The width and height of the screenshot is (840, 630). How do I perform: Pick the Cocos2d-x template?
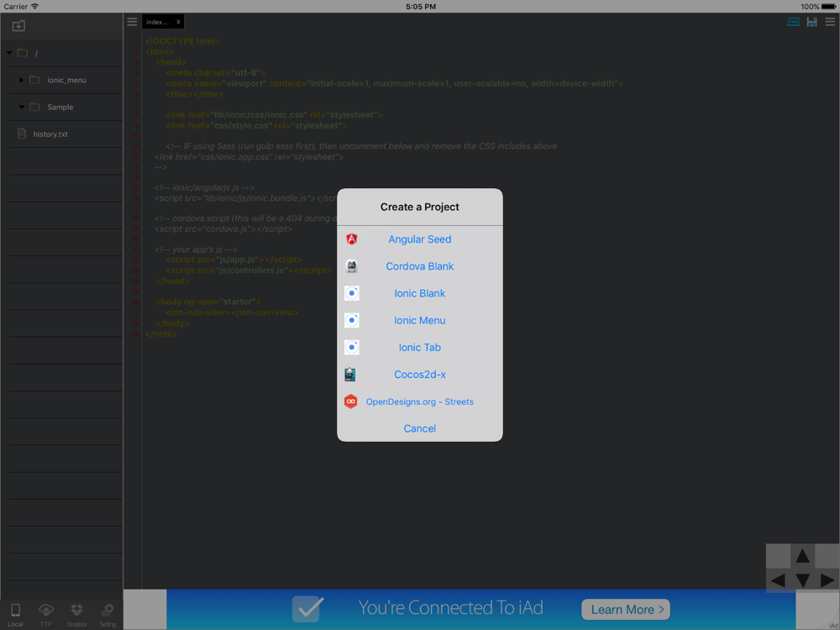pos(419,375)
